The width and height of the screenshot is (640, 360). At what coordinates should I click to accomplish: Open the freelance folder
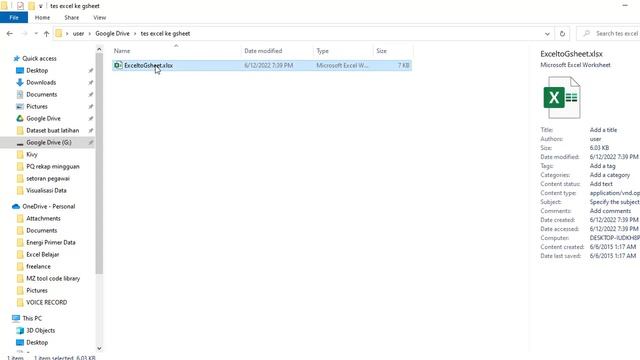pyautogui.click(x=38, y=267)
